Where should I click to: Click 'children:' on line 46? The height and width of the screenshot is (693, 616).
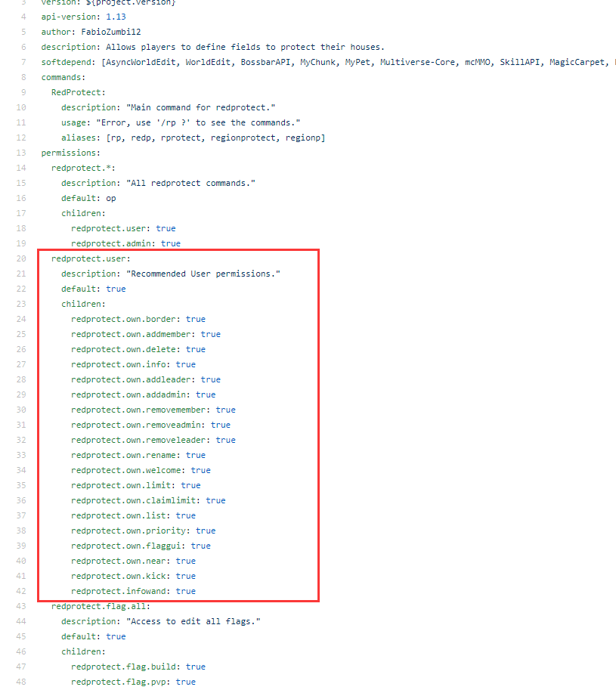[83, 651]
